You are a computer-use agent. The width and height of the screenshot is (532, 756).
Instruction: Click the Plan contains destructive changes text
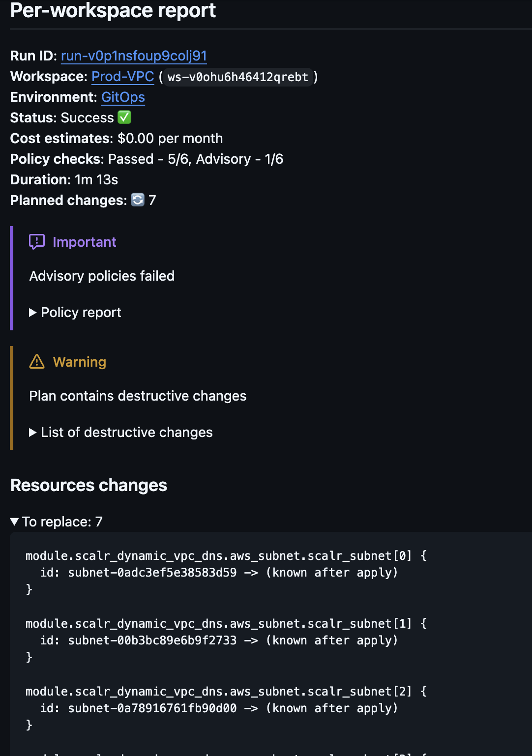[138, 396]
